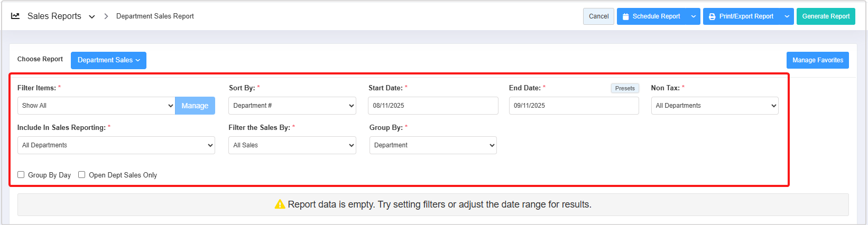868x225 pixels.
Task: Click the Start Date input field
Action: click(433, 106)
